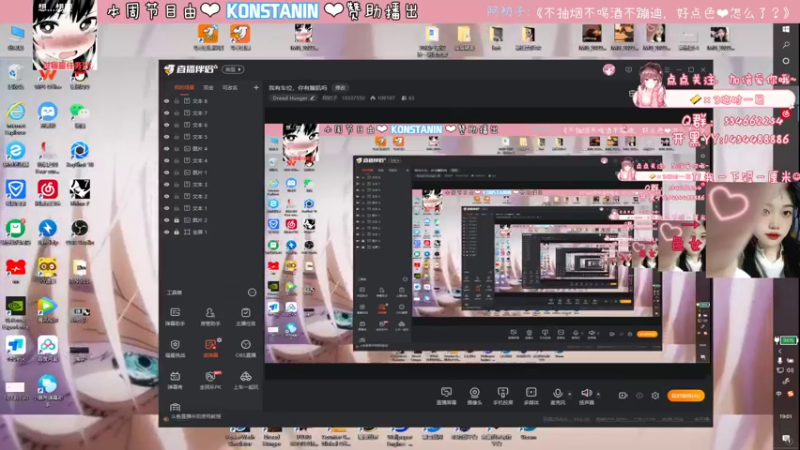The width and height of the screenshot is (800, 450).
Task: Open the 弹幕助手 tool
Action: tap(175, 316)
